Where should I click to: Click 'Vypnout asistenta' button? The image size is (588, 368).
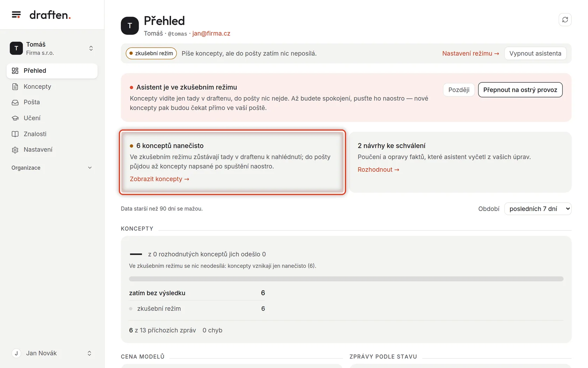pos(535,53)
